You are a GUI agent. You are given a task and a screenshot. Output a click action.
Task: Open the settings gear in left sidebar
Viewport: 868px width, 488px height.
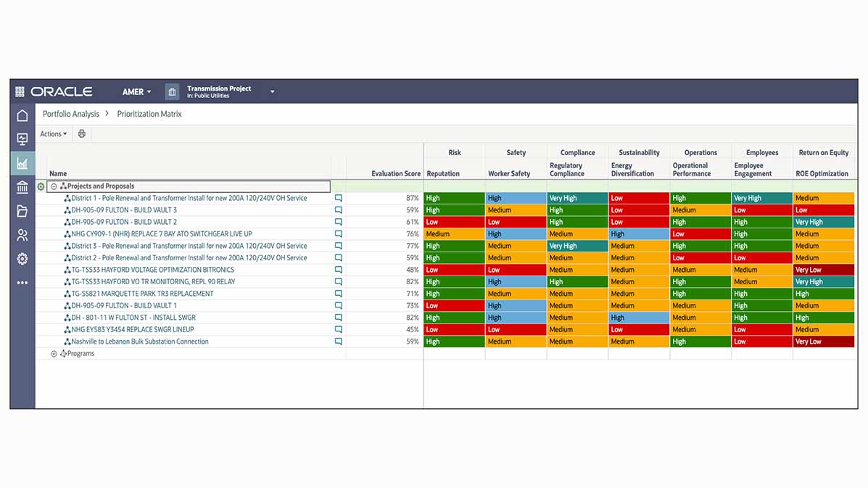coord(22,259)
